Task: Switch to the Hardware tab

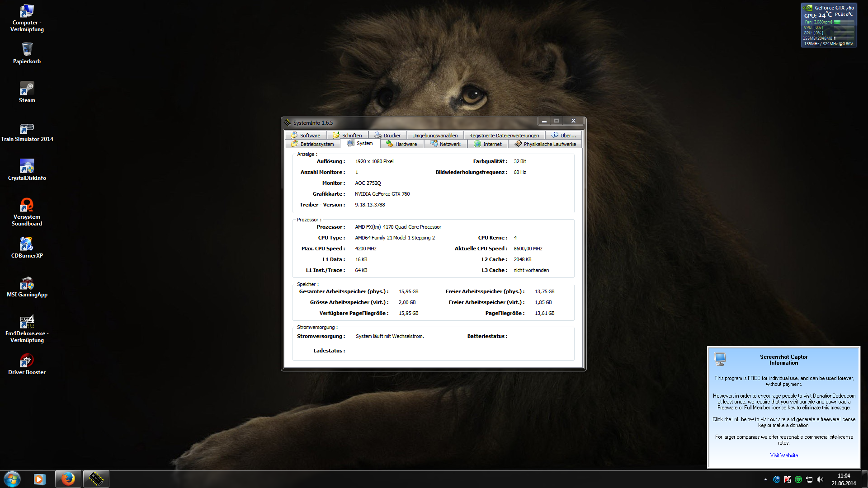Action: tap(401, 144)
